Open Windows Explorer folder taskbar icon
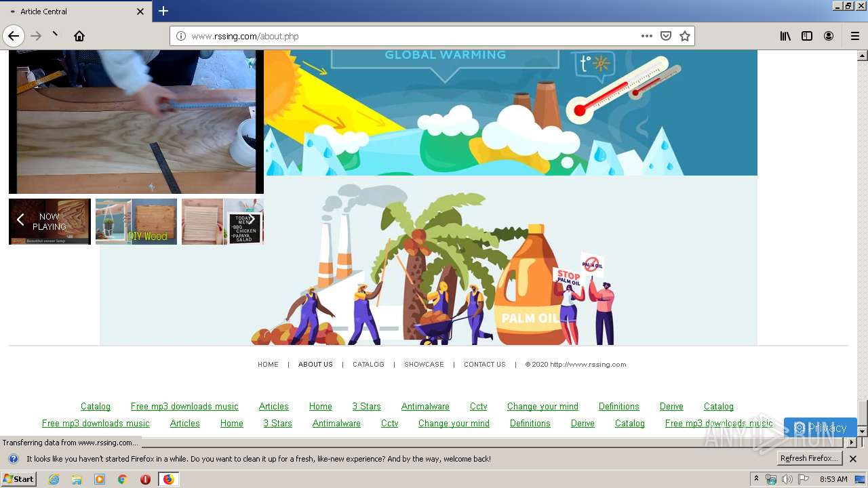This screenshot has width=868, height=488. 77,479
